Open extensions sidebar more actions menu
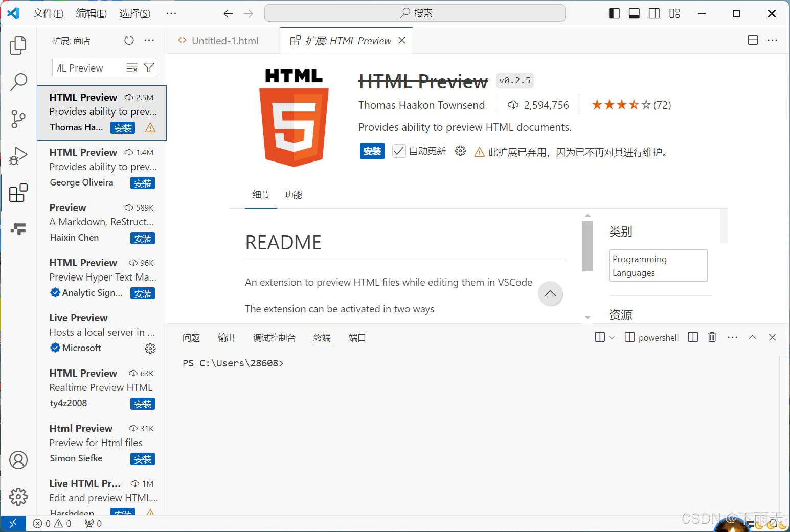790x532 pixels. pyautogui.click(x=149, y=40)
